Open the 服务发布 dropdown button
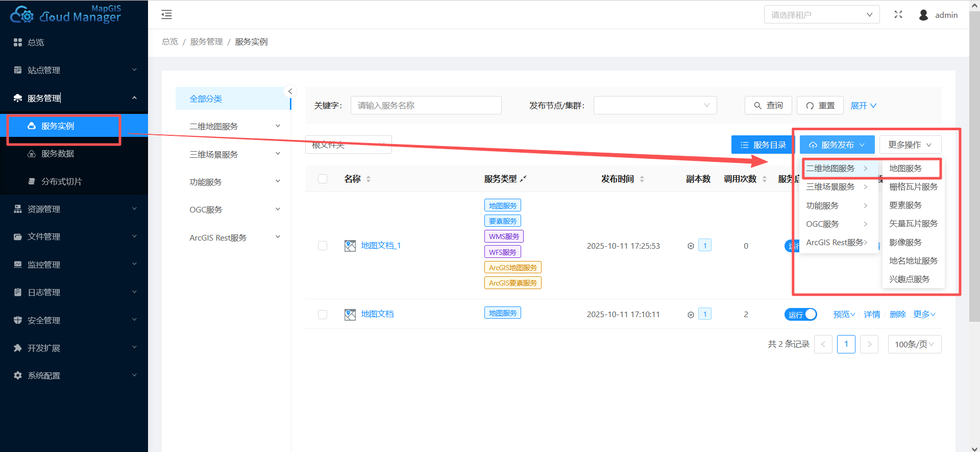The image size is (980, 452). point(837,145)
